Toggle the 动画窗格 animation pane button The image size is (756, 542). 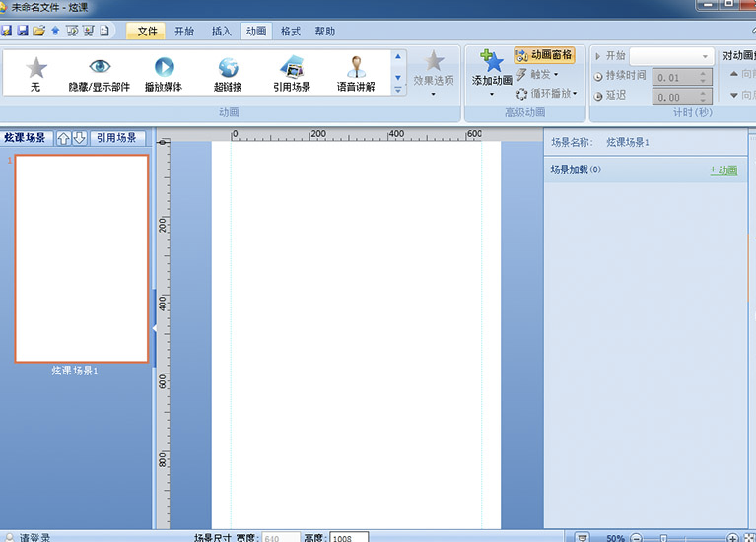(544, 55)
